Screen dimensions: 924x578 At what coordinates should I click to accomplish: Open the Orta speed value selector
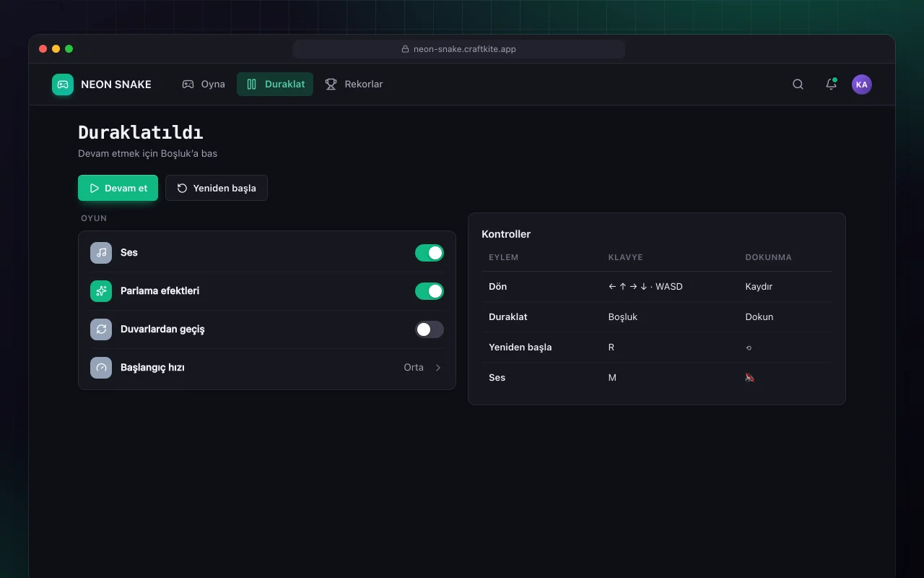pos(414,368)
